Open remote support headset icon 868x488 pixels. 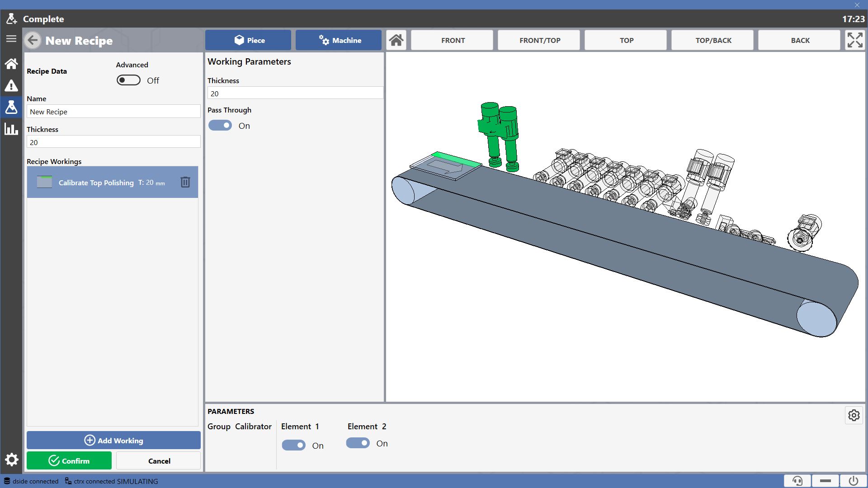coord(797,481)
